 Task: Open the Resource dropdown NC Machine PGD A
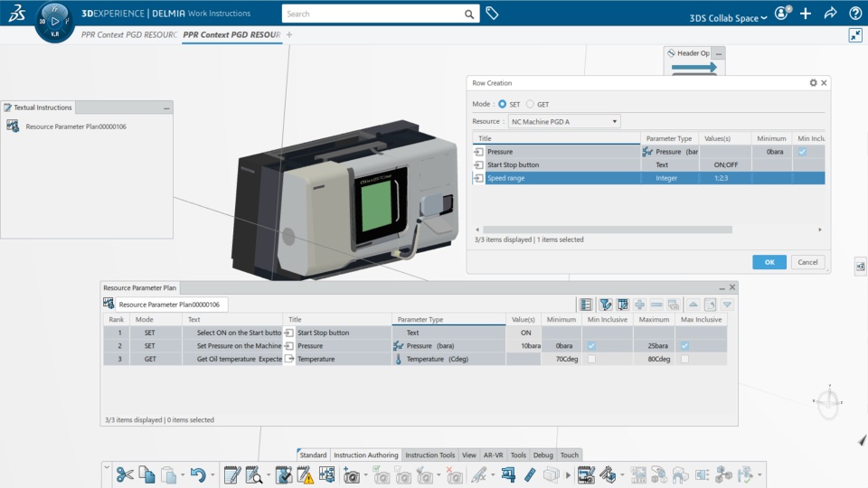pos(563,121)
